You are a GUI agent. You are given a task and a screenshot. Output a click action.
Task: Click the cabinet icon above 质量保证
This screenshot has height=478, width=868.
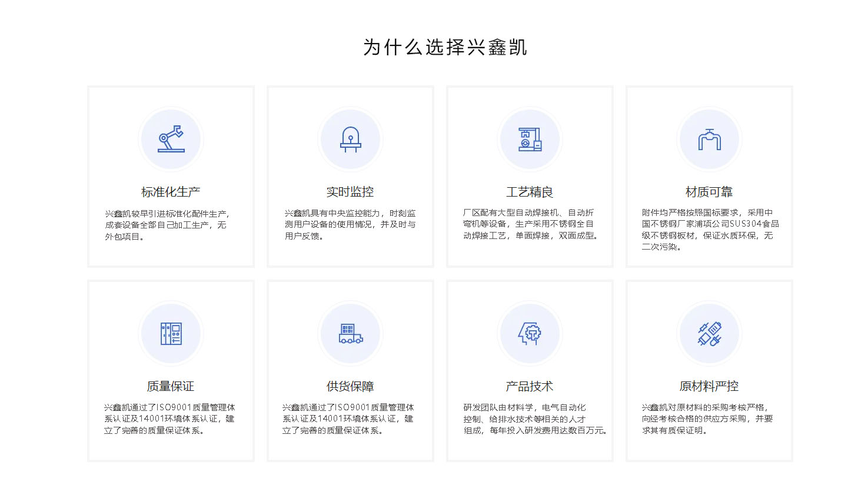(171, 333)
